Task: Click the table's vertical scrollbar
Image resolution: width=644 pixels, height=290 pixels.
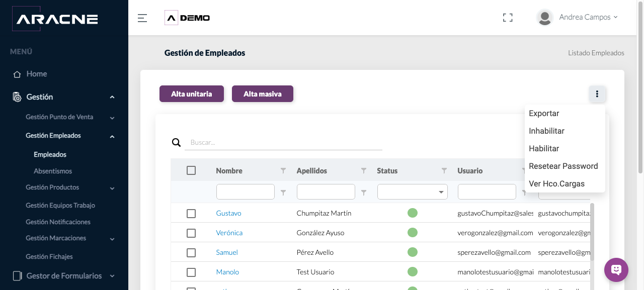Action: coord(592,231)
